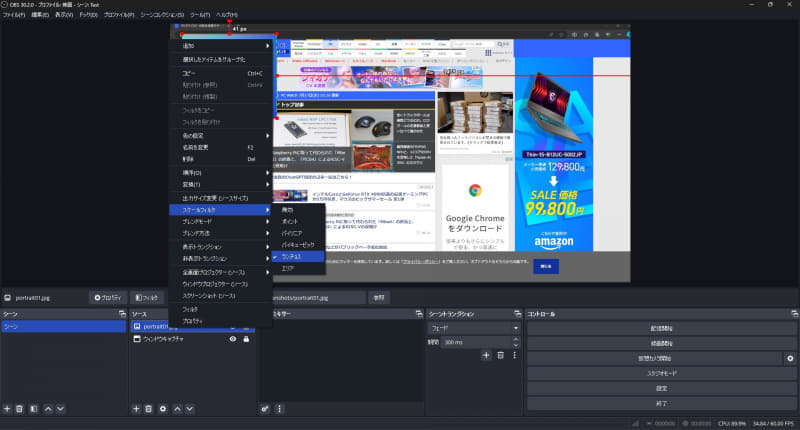Click image file path field in source toolbar
Image resolution: width=800 pixels, height=430 pixels.
click(x=319, y=298)
